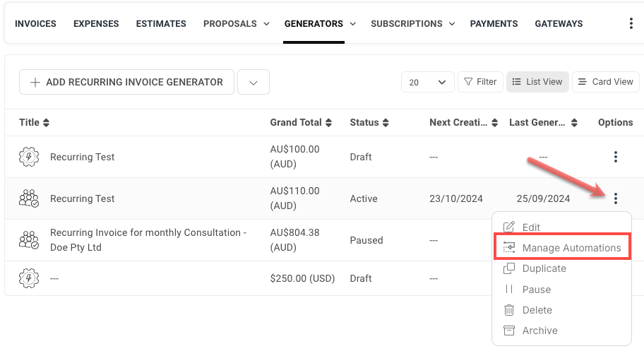644x351 pixels.
Task: Sort by the Grand Total column arrows
Action: (328, 122)
